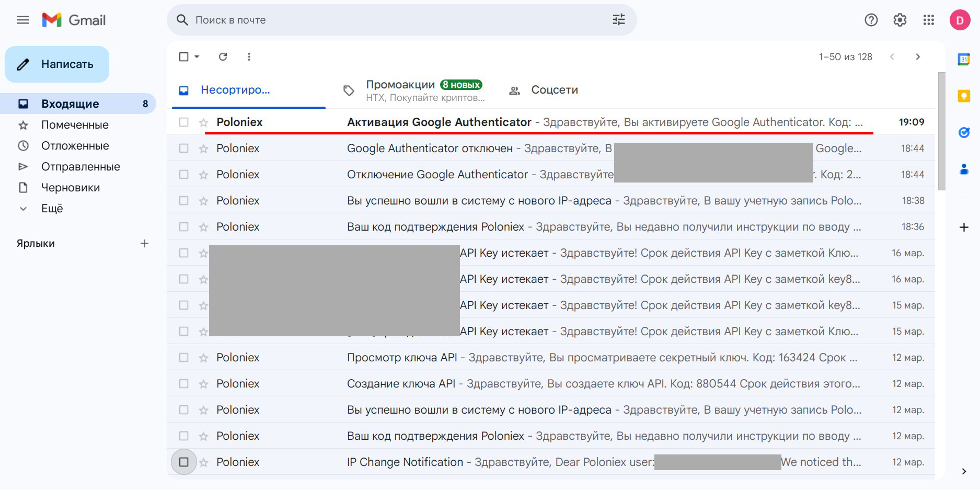Viewport: 980px width, 490px height.
Task: Open Google Calendar side panel icon
Action: (964, 60)
